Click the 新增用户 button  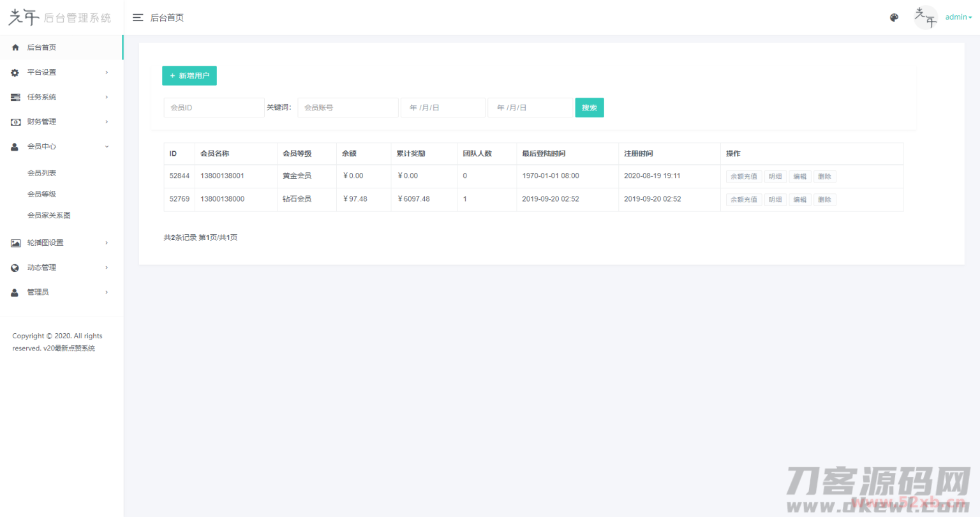pyautogui.click(x=189, y=76)
